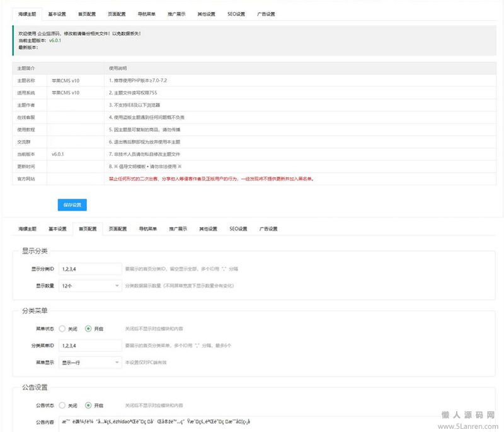Click the 保存设置 button

(72, 205)
